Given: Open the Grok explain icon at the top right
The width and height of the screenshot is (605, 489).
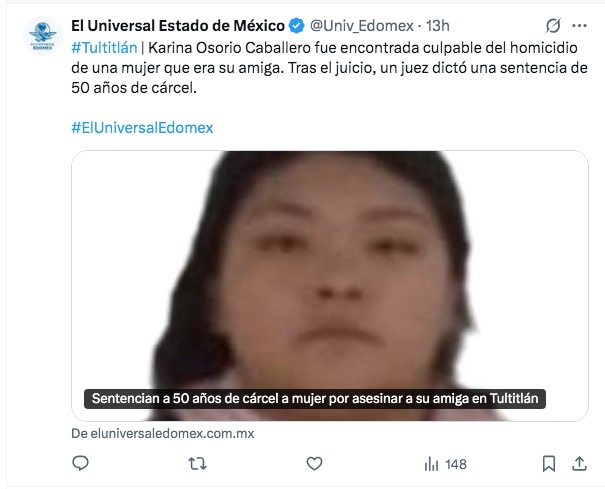Looking at the screenshot, I should [553, 26].
